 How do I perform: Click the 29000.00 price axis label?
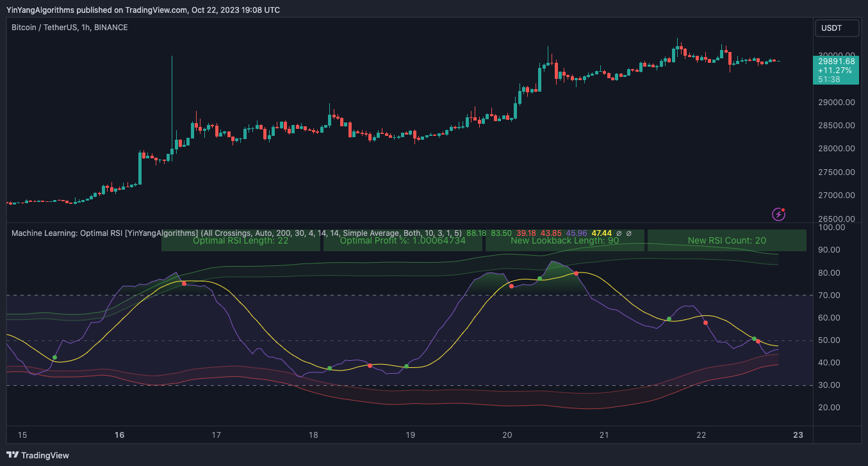[837, 103]
